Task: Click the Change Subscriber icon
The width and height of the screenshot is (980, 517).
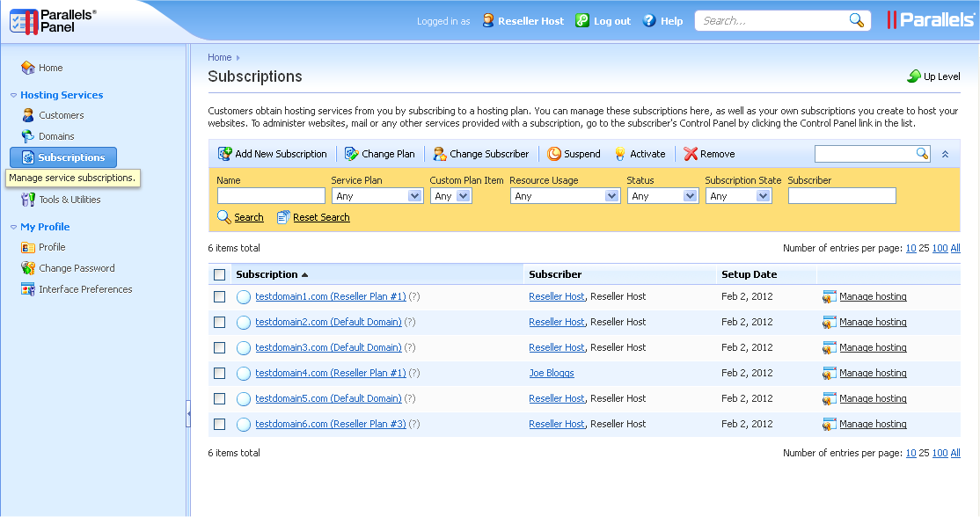Action: tap(440, 154)
